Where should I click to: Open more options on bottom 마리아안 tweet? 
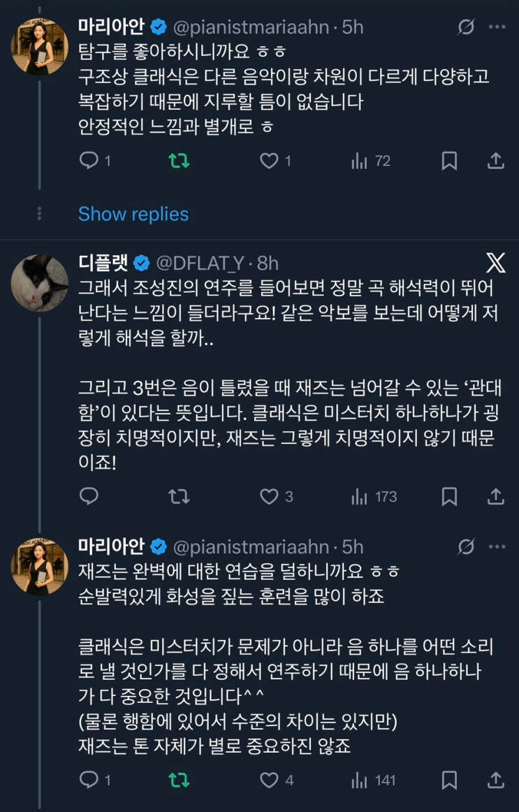(497, 546)
